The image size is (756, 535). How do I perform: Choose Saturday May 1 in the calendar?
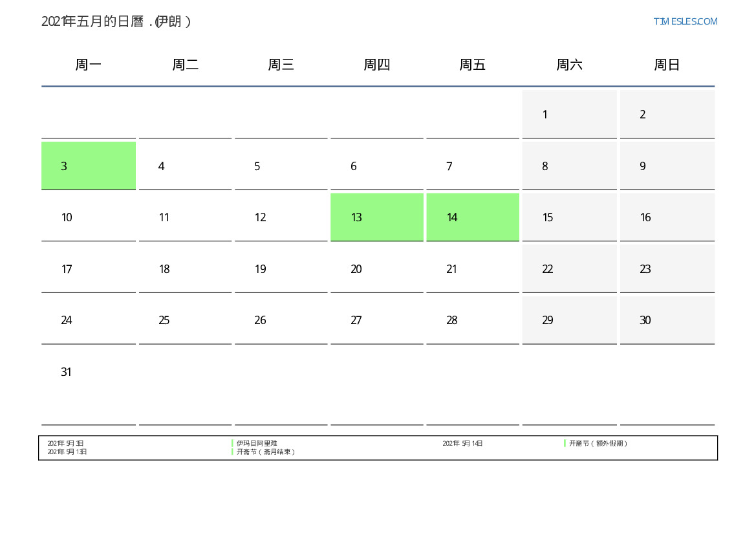[569, 114]
